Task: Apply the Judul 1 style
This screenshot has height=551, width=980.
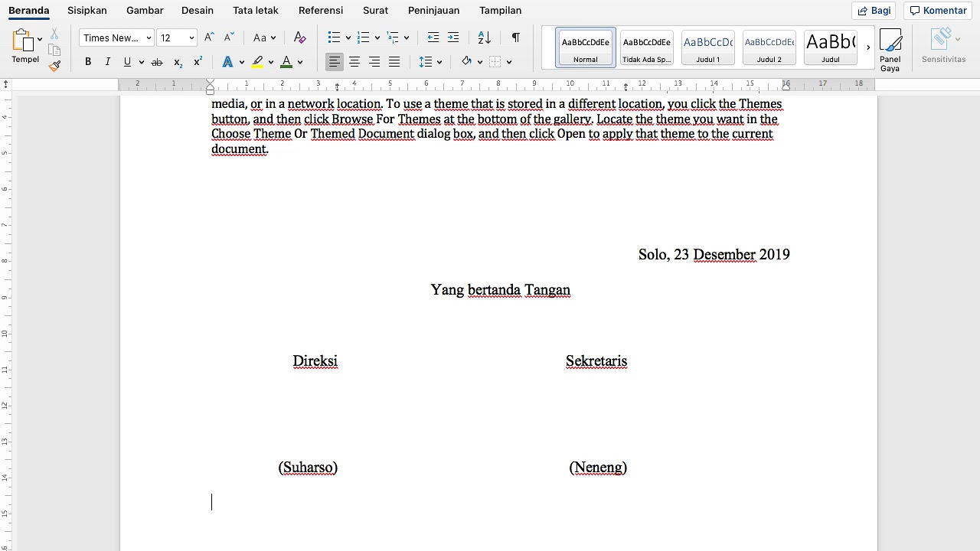Action: pyautogui.click(x=708, y=47)
